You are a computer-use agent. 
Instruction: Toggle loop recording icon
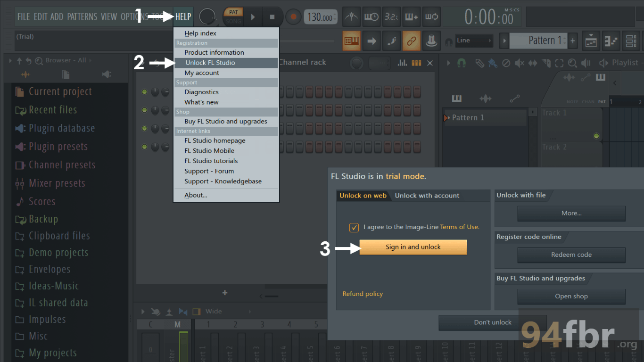pos(431,17)
